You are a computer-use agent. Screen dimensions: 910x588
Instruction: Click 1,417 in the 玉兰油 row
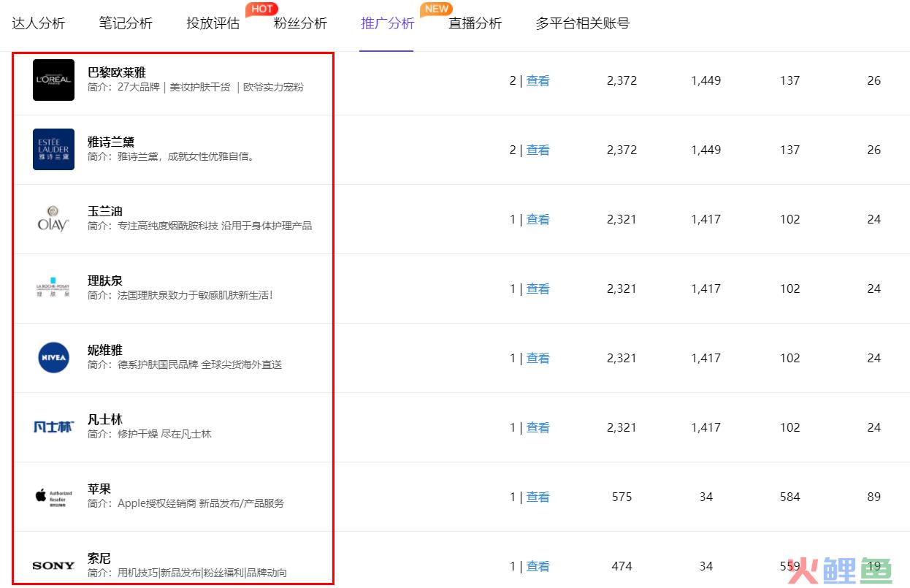coord(706,219)
